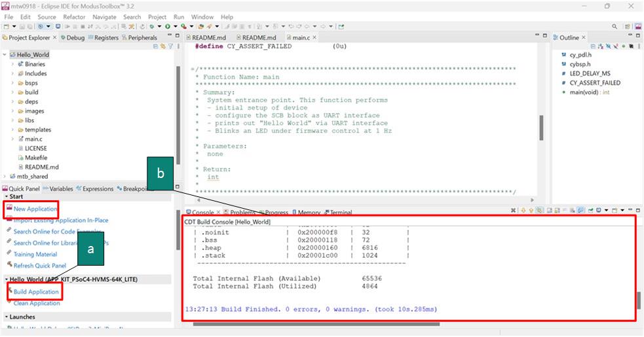Viewport: 644px width, 337px height.
Task: Maximize the editor area
Action: click(x=545, y=36)
